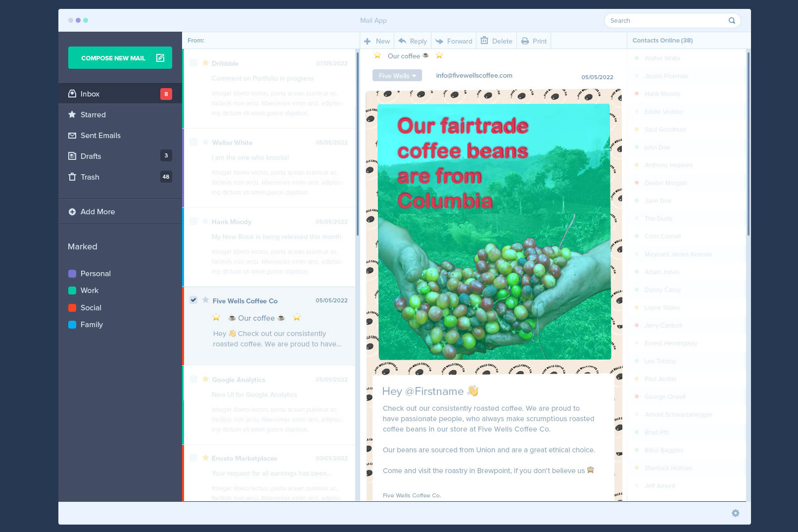Click the Add More option
Screen dimensions: 798x532
point(120,211)
